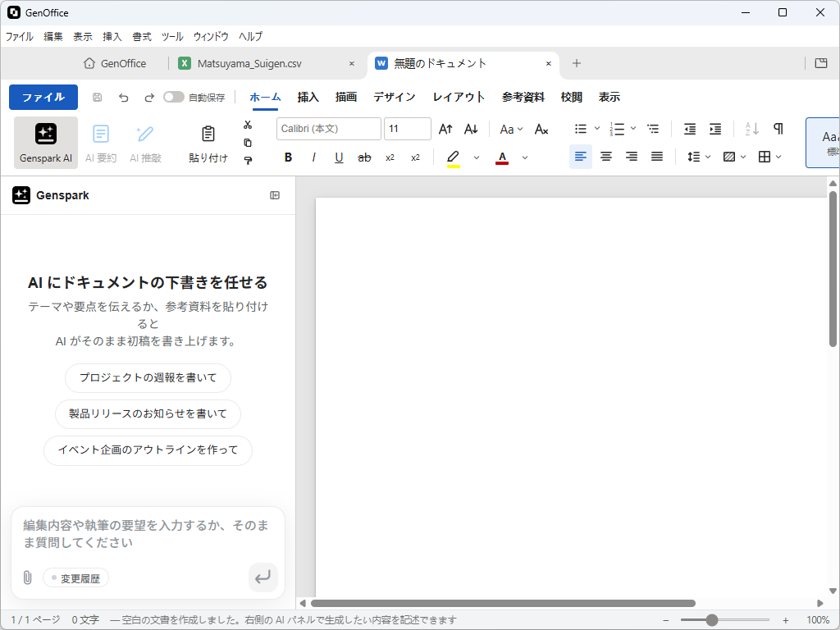Decrease paragraph indent
This screenshot has width=840, height=630.
coord(690,129)
